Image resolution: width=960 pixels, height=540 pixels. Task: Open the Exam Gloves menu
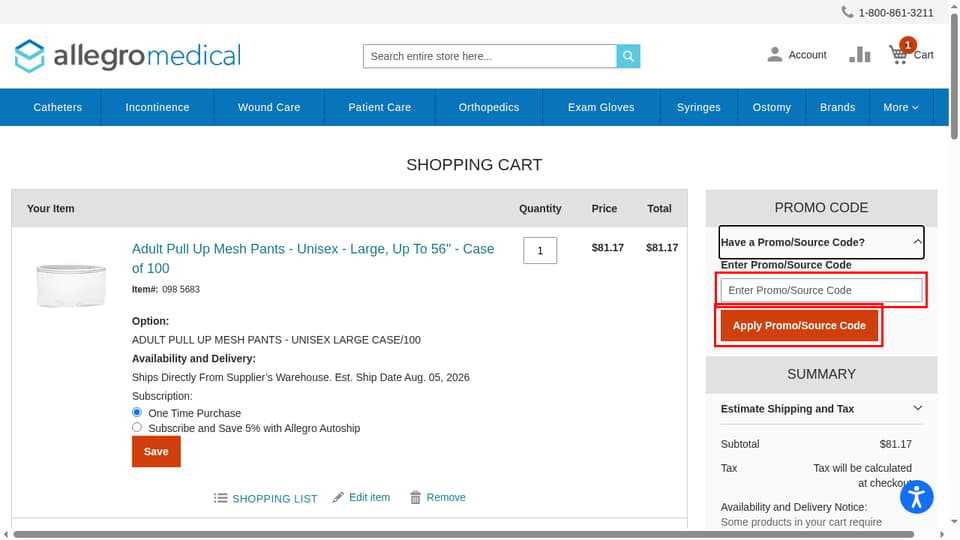tap(601, 107)
